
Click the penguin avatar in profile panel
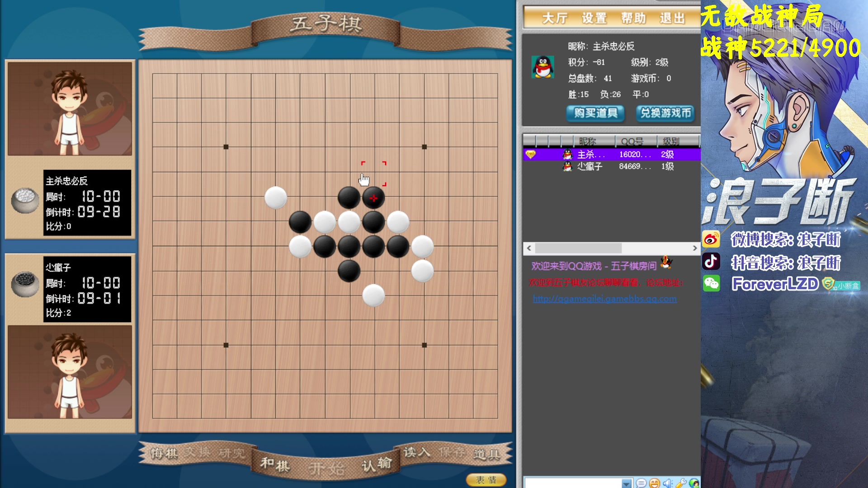tap(543, 67)
